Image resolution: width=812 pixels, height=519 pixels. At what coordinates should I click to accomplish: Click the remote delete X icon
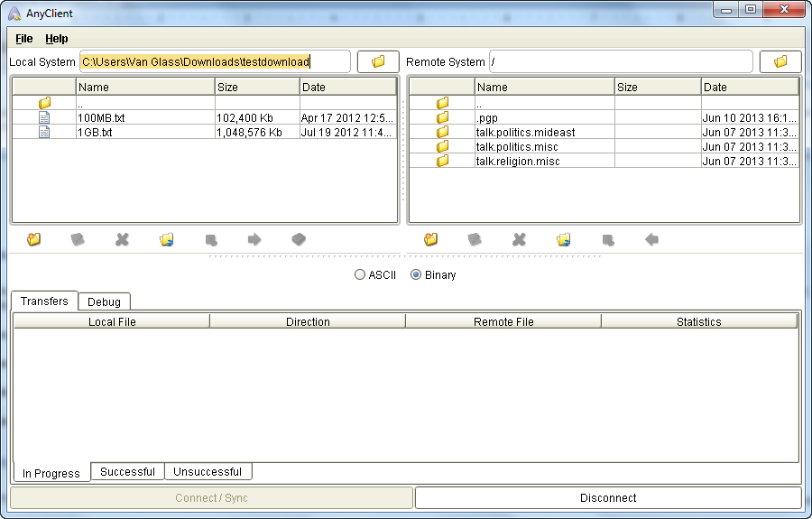pyautogui.click(x=520, y=240)
